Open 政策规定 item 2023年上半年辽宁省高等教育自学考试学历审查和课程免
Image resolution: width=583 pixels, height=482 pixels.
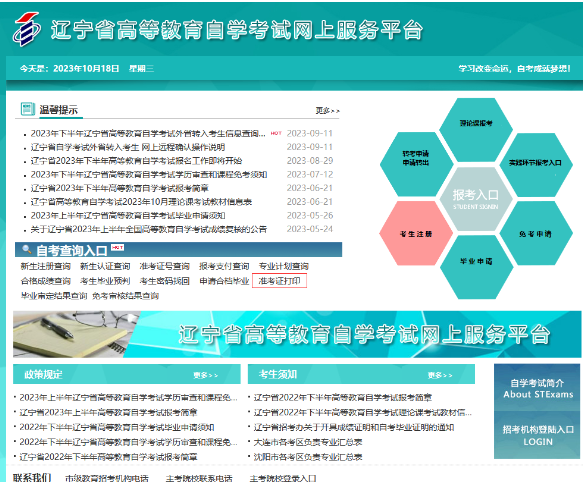pyautogui.click(x=128, y=398)
